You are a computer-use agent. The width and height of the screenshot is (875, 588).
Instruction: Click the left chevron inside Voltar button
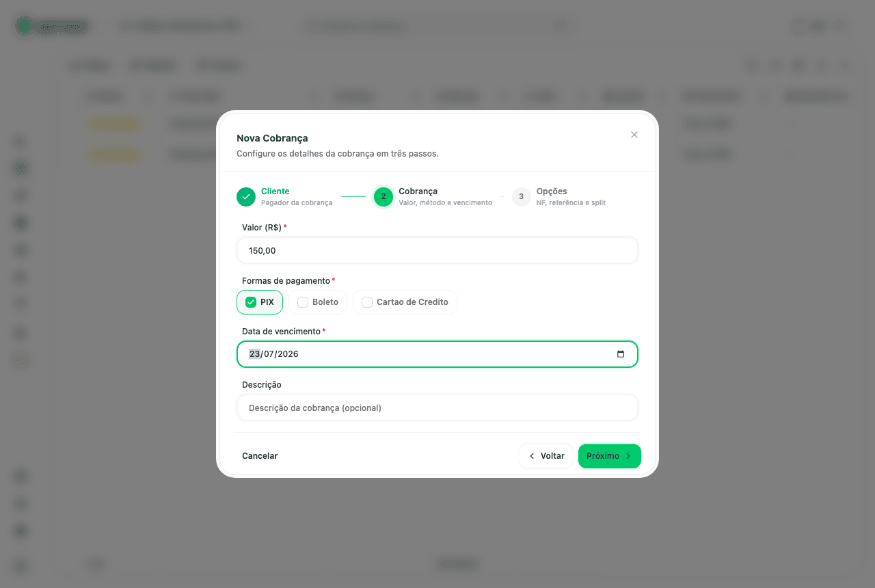tap(532, 456)
